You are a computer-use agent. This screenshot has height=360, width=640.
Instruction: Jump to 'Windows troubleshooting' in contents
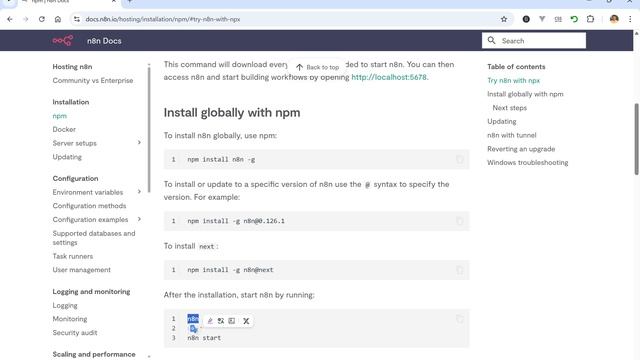point(527,162)
